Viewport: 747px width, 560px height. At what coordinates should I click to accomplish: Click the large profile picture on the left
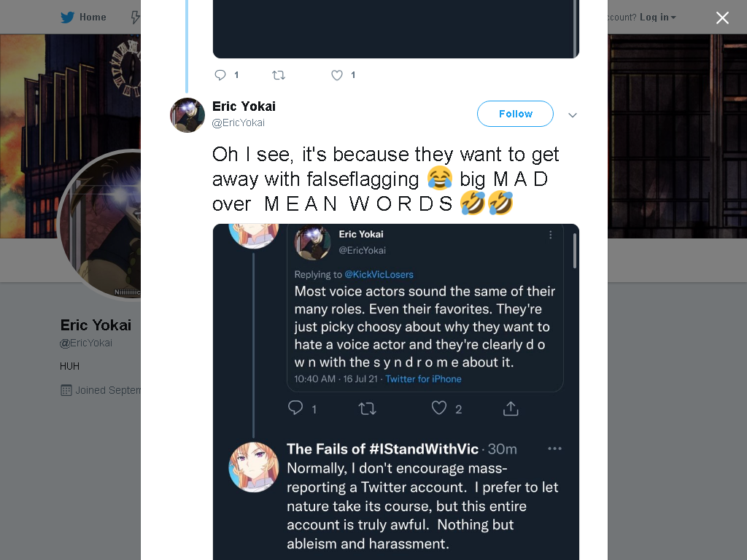pos(99,225)
